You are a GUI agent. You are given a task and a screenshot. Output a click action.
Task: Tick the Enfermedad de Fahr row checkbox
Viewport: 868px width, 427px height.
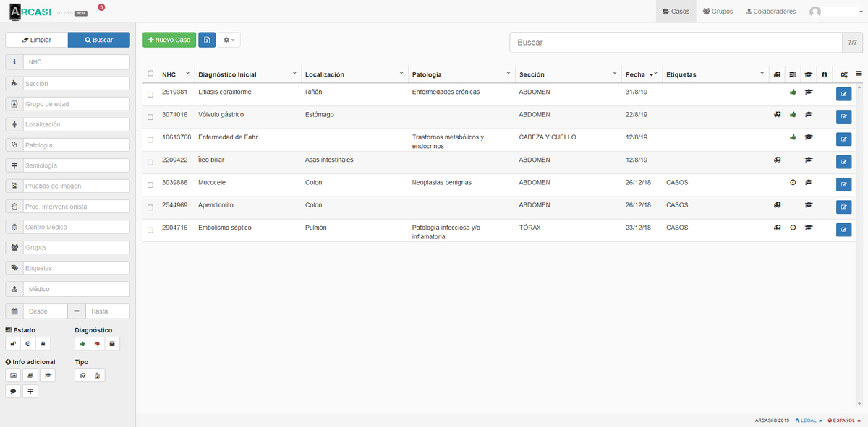click(150, 139)
